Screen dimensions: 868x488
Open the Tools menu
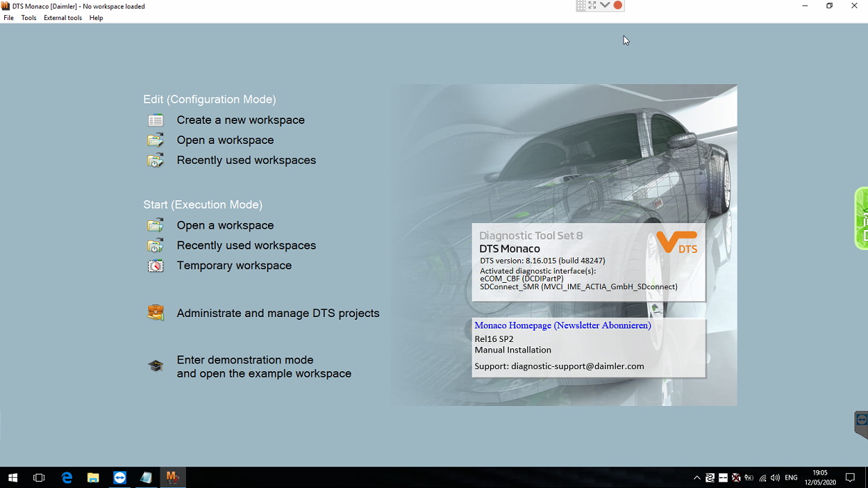(x=29, y=18)
